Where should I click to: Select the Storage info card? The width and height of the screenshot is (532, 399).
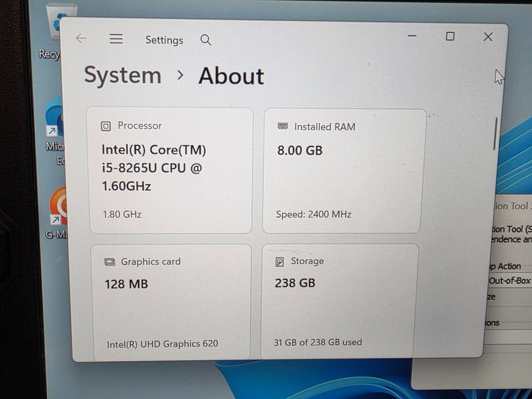pos(339,301)
